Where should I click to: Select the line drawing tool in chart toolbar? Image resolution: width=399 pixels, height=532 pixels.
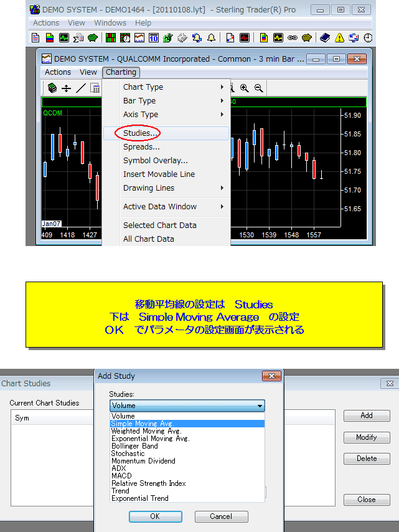pyautogui.click(x=81, y=88)
